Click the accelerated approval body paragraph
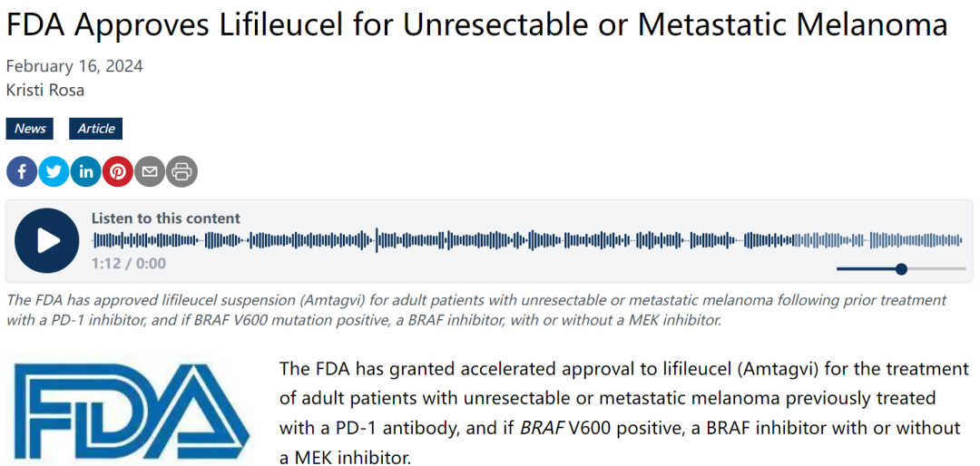Viewport: 980px width, 466px height. coord(624,413)
